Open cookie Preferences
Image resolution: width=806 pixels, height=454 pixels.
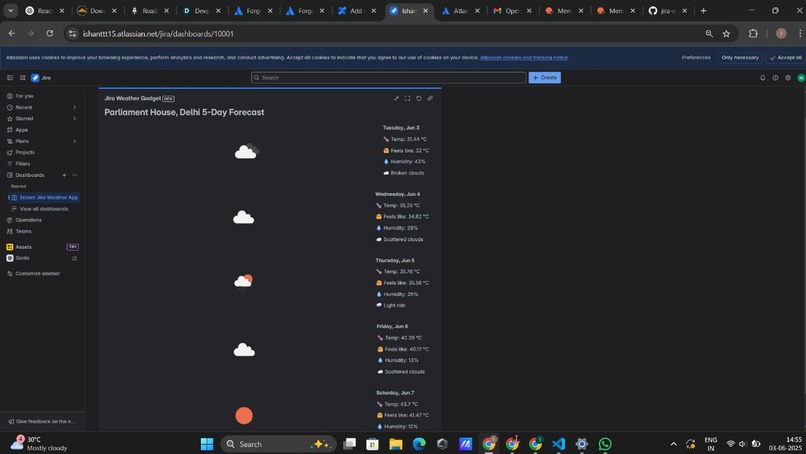click(x=696, y=58)
